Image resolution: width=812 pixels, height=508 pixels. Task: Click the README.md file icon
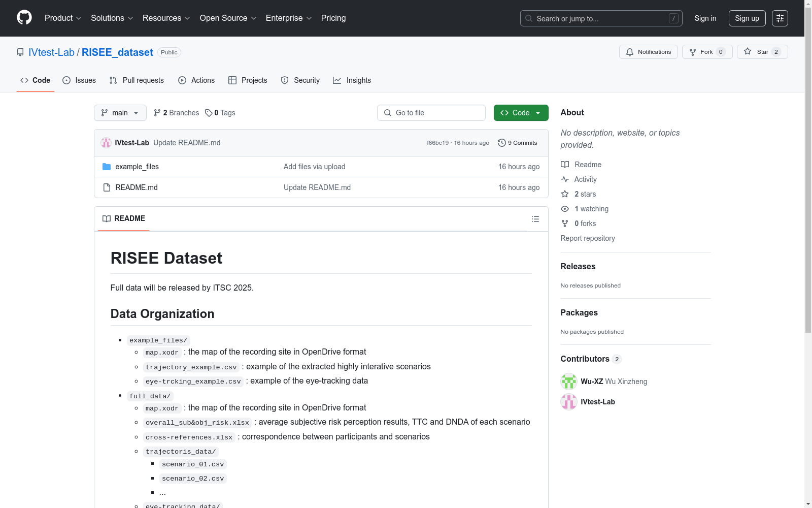[x=107, y=187]
